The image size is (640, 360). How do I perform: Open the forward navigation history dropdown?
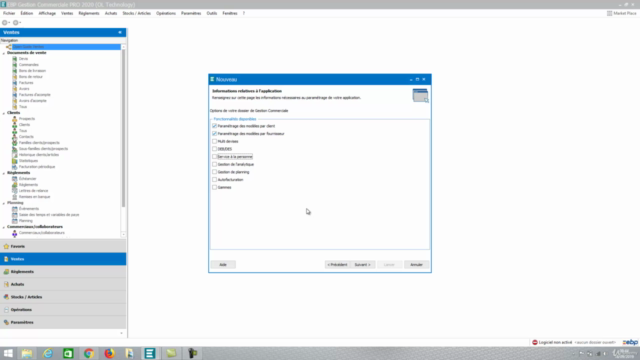click(20, 23)
